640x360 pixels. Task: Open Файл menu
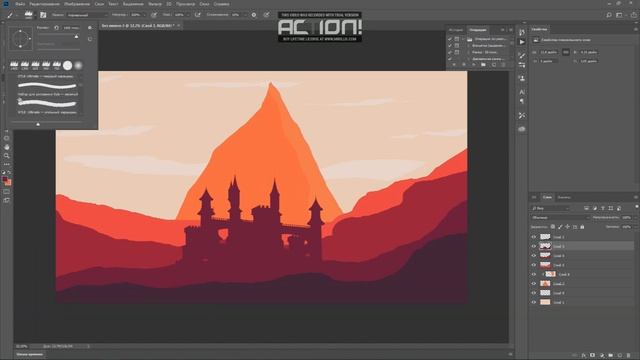pyautogui.click(x=20, y=4)
